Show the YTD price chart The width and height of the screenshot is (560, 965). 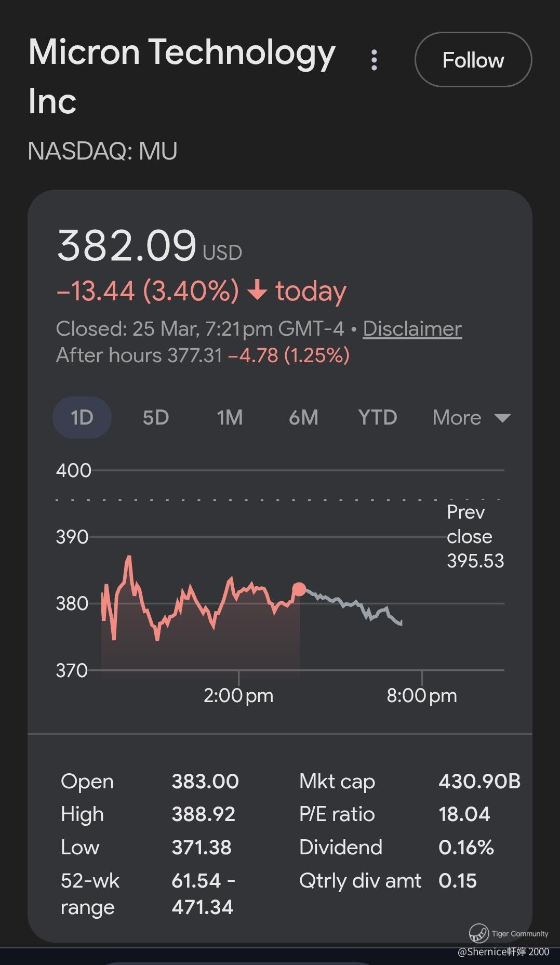coord(378,417)
